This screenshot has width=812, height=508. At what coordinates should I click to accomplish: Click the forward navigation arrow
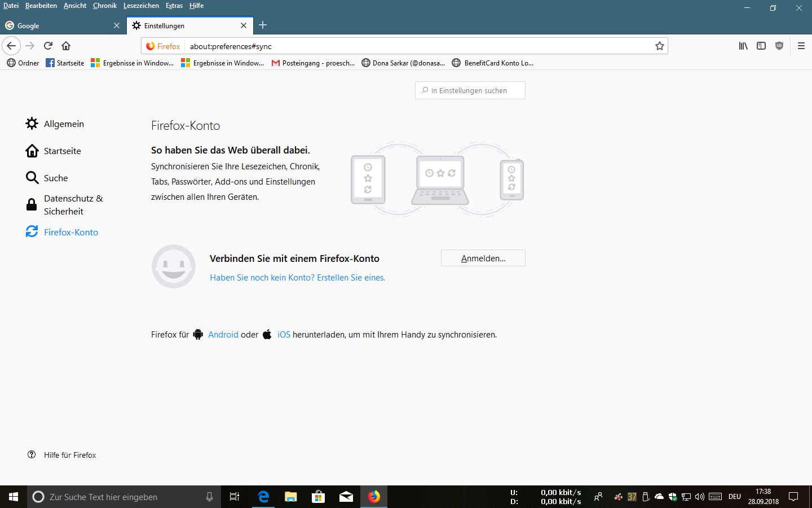click(x=30, y=46)
